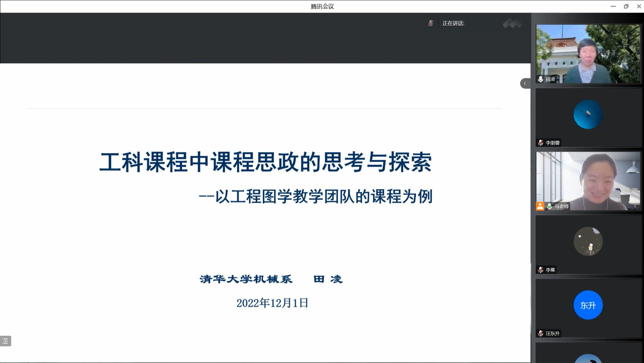Click the 田凌 name label
This screenshot has height=363, width=644.
551,79
